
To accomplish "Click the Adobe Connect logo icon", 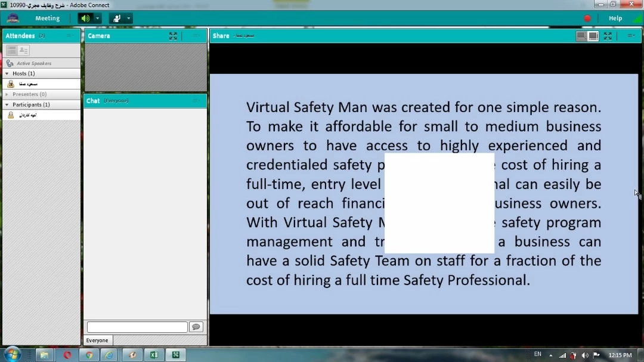I will tap(13, 18).
